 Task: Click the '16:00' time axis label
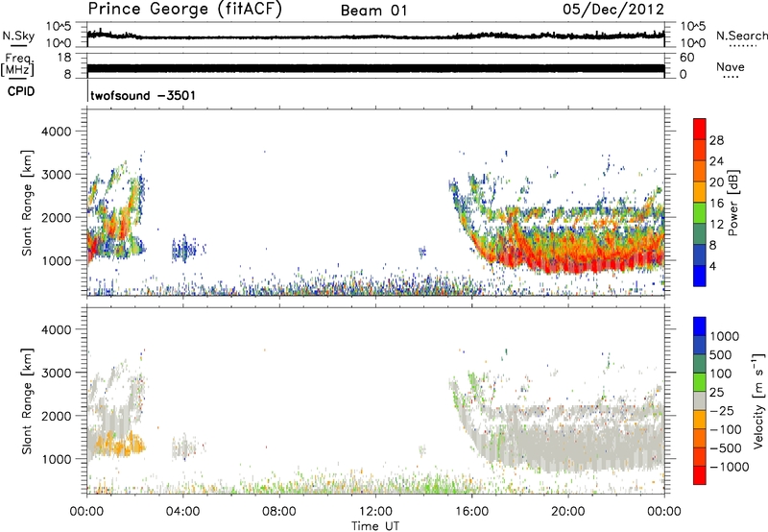471,512
